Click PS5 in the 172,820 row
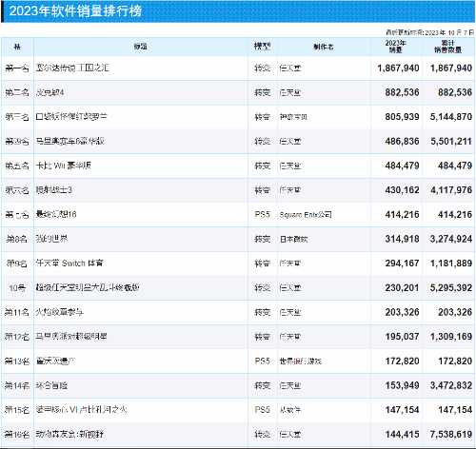This screenshot has height=449, width=476. [262, 361]
